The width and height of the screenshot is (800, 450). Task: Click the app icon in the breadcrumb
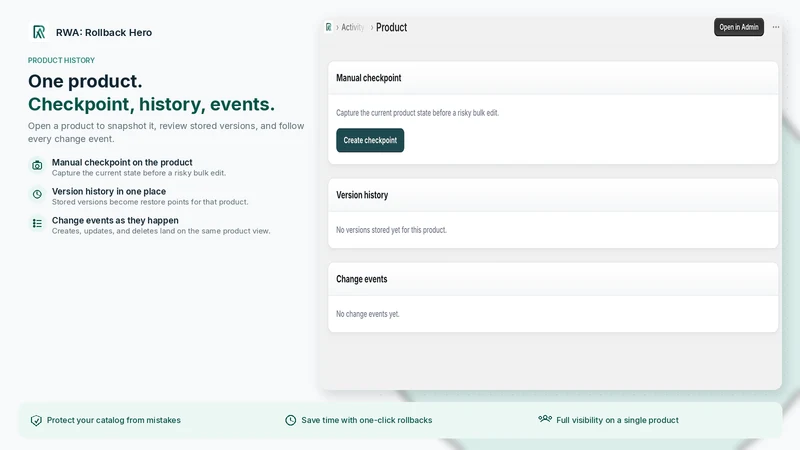[329, 27]
